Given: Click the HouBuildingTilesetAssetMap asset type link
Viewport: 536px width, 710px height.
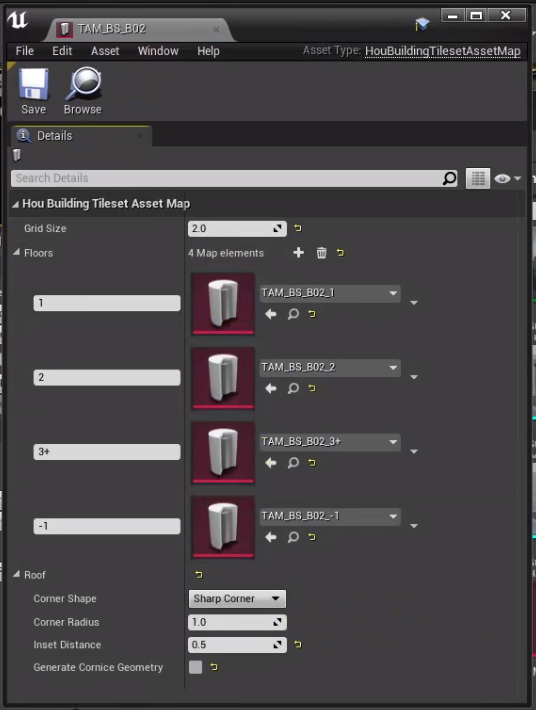Looking at the screenshot, I should 443,51.
